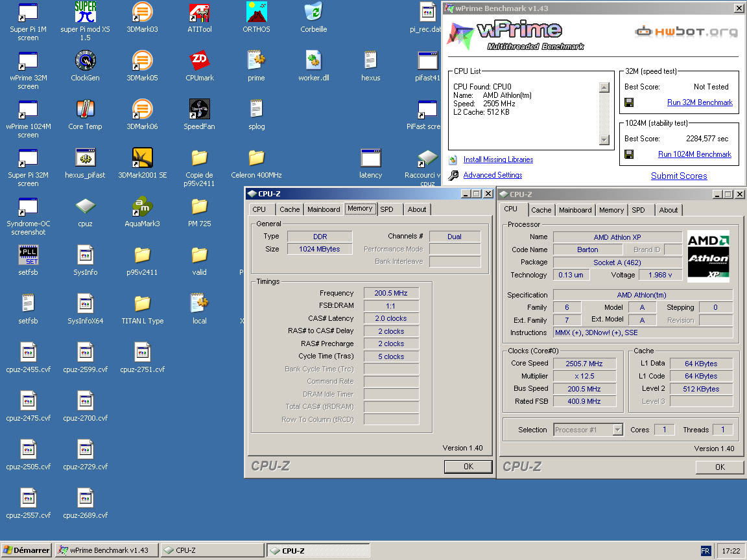The width and height of the screenshot is (747, 560).
Task: Click the FR language indicator in tray
Action: [705, 551]
